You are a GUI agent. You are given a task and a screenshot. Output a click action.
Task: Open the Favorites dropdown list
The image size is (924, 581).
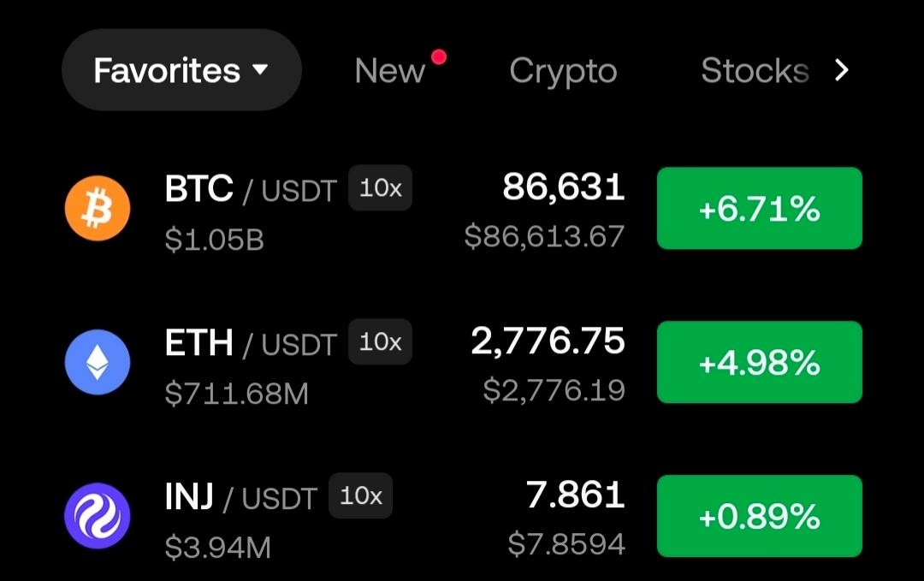[x=181, y=69]
